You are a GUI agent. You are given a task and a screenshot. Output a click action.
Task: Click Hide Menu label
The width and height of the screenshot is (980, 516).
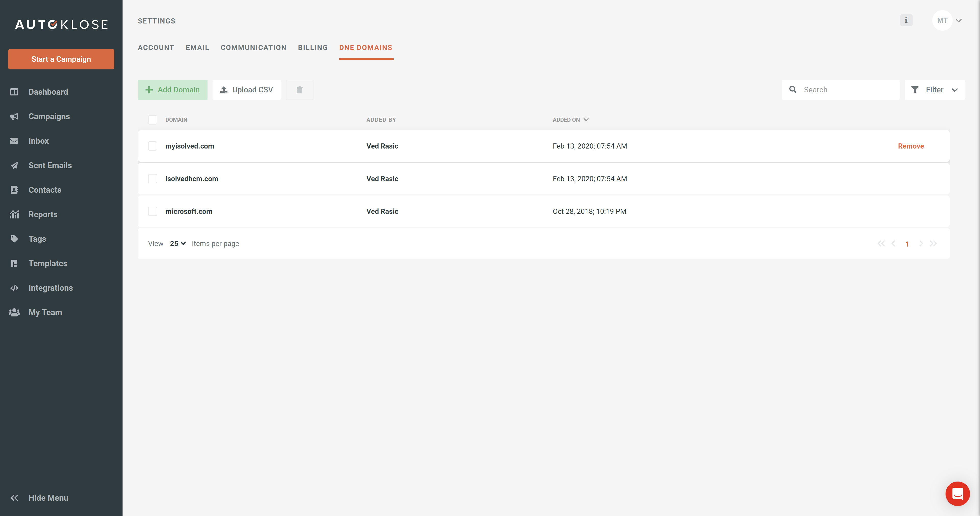pos(48,498)
